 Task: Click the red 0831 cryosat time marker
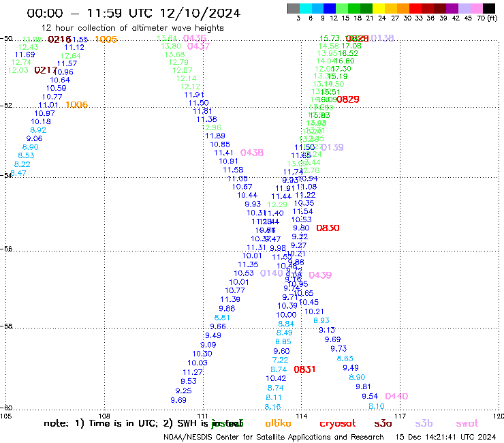[304, 369]
